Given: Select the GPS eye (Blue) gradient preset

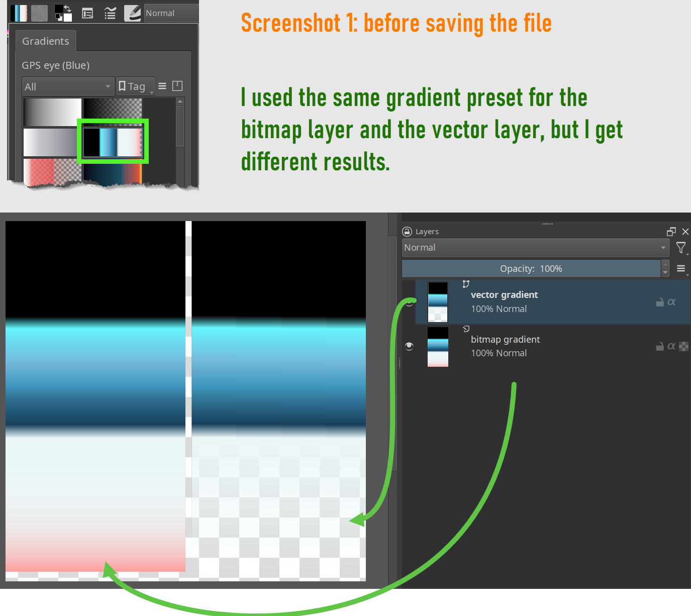Looking at the screenshot, I should (113, 142).
